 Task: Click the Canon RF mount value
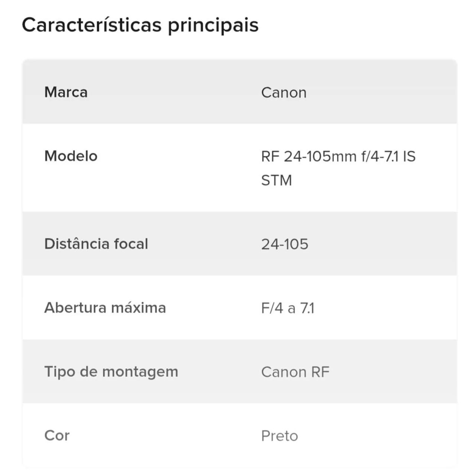[295, 372]
